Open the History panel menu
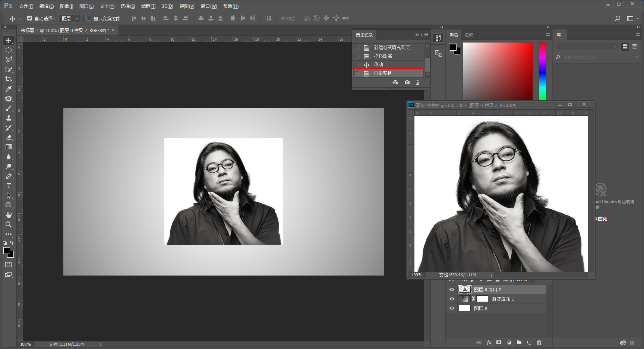This screenshot has height=349, width=644. pos(426,35)
